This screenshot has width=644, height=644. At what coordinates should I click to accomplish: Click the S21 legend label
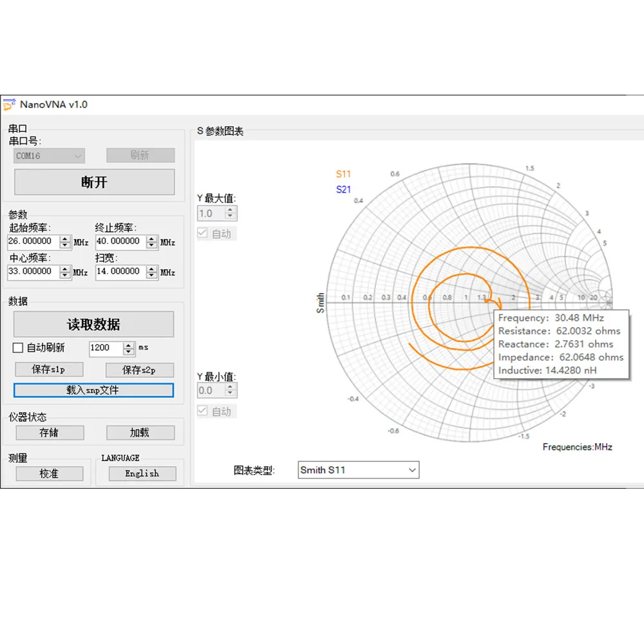pyautogui.click(x=343, y=189)
